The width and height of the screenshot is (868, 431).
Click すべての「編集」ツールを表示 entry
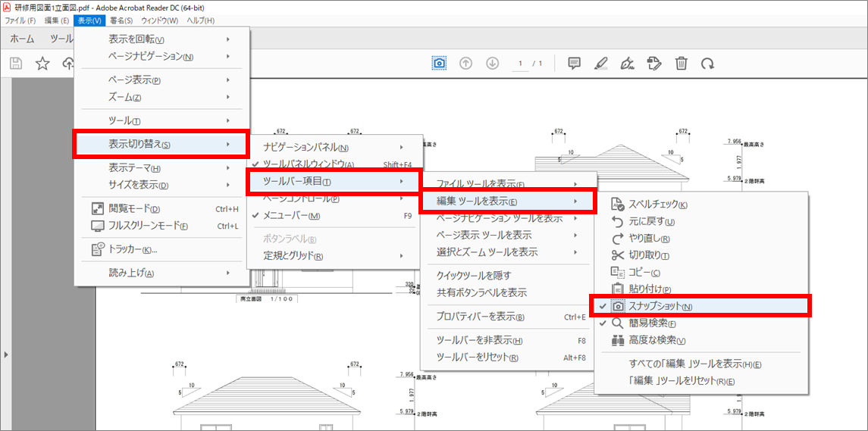pyautogui.click(x=694, y=364)
